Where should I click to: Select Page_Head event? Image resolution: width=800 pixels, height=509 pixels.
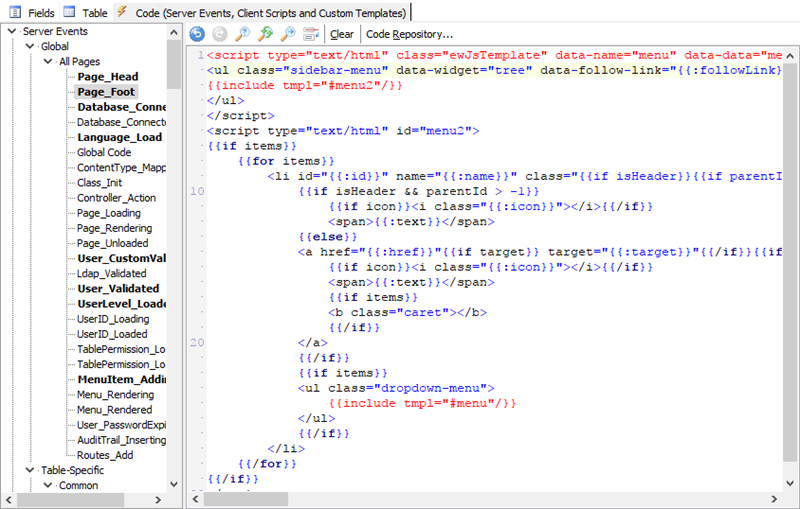point(108,77)
